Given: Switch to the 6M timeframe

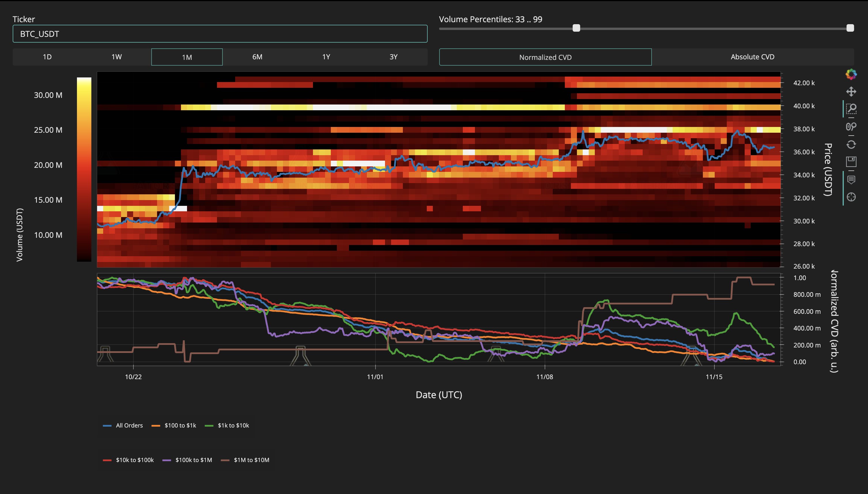Looking at the screenshot, I should click(257, 57).
